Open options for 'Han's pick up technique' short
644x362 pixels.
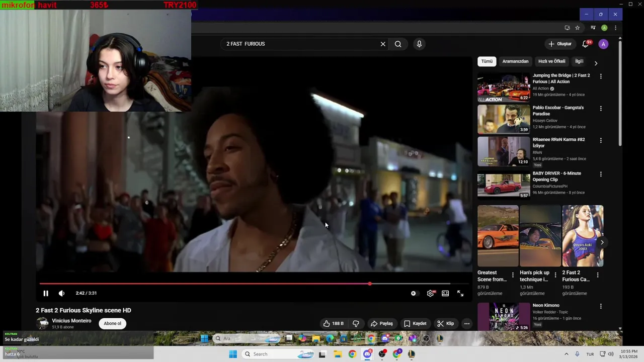coord(555,275)
